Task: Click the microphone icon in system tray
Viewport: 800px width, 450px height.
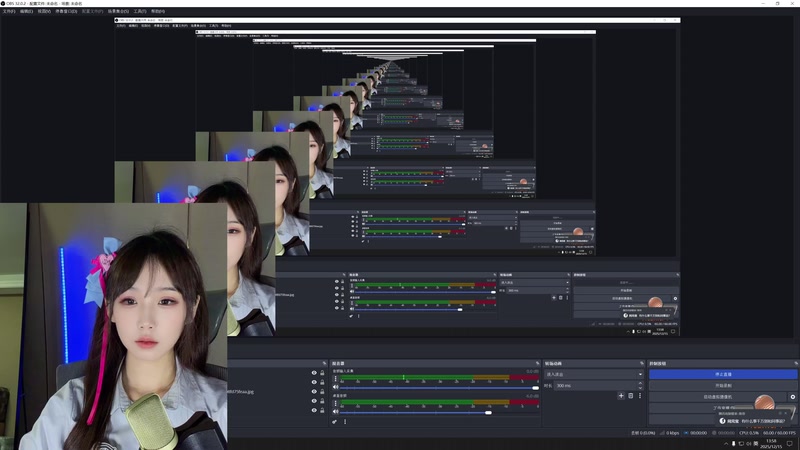Action: click(734, 443)
